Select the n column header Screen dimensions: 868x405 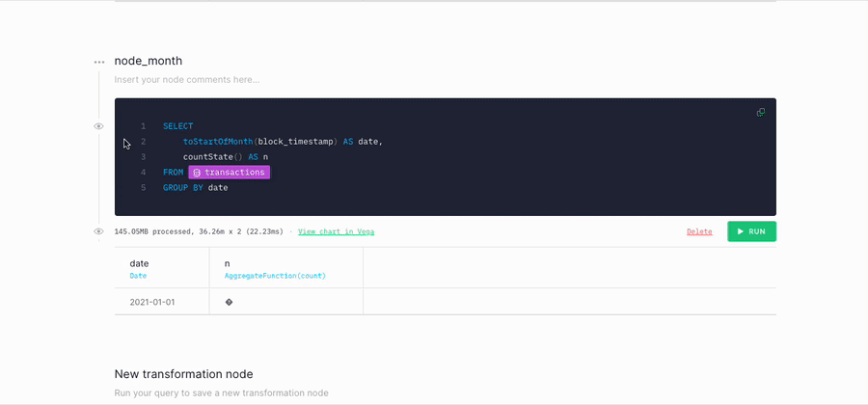pos(228,263)
